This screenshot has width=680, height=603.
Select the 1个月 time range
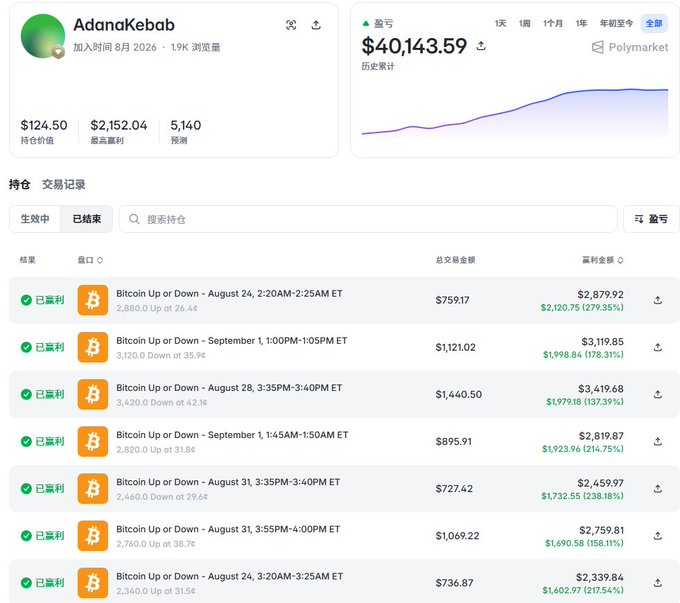pyautogui.click(x=552, y=23)
